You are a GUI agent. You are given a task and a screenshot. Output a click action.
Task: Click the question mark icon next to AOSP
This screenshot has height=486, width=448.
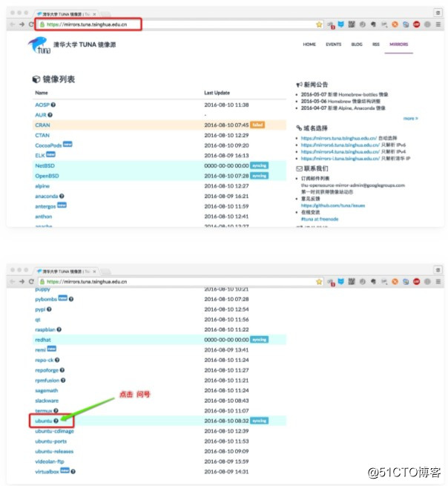[53, 105]
